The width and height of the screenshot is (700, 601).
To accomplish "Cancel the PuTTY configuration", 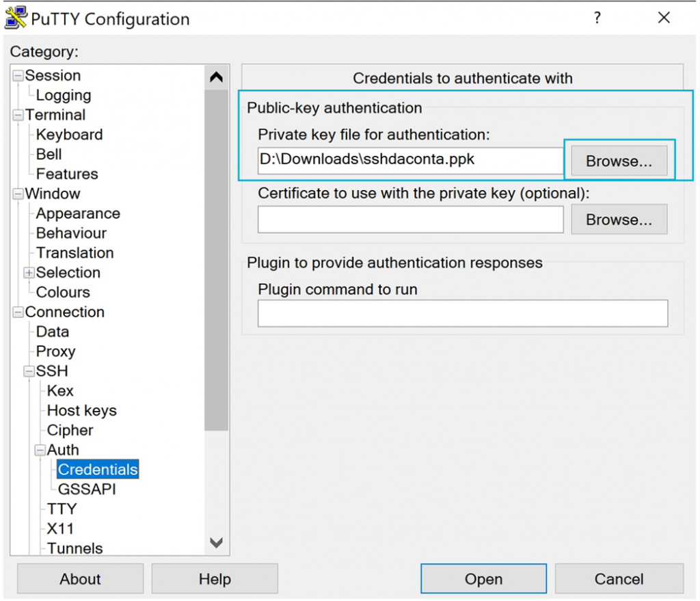I will [619, 578].
